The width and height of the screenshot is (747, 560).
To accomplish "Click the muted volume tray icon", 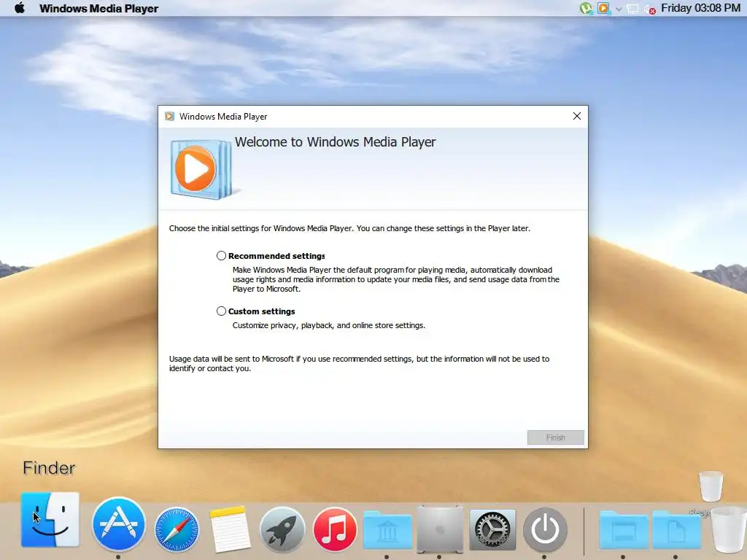I will [x=649, y=9].
